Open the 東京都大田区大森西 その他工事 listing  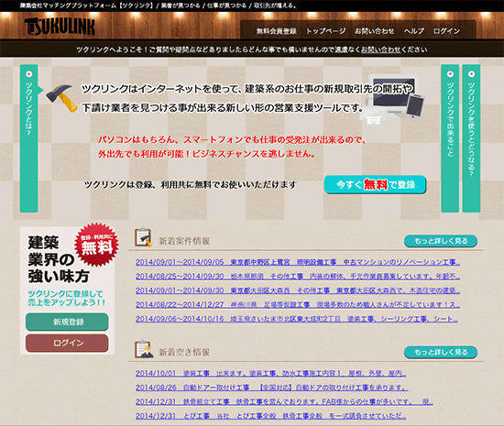298,290
